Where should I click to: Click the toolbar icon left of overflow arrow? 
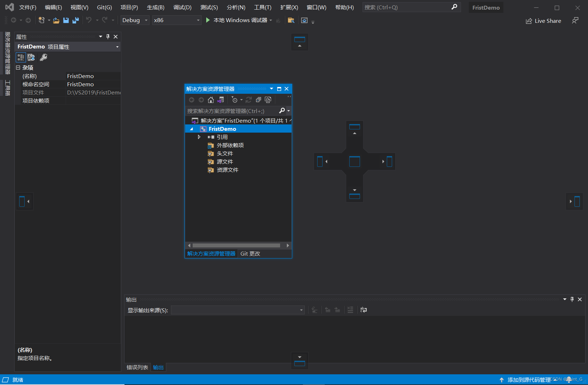(x=304, y=21)
